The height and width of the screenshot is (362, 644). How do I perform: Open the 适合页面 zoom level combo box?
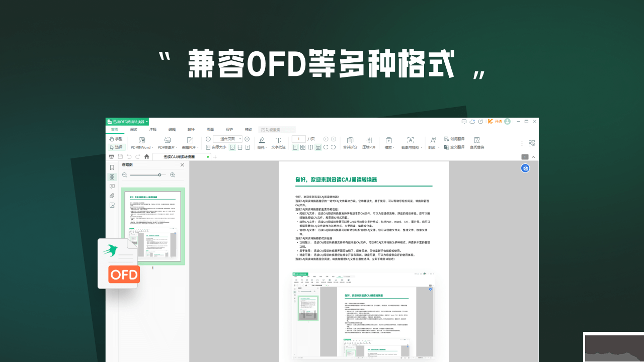[227, 139]
